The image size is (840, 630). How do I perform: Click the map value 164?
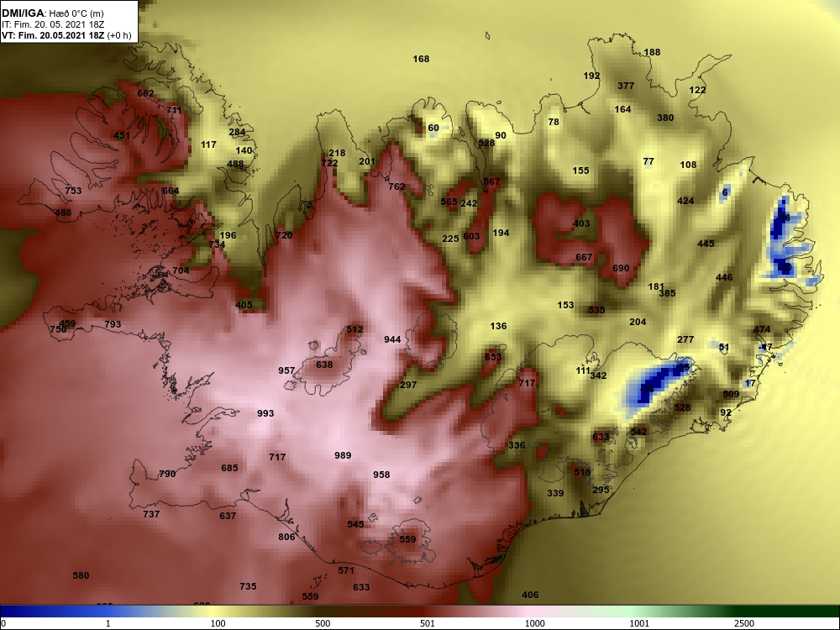coord(622,109)
